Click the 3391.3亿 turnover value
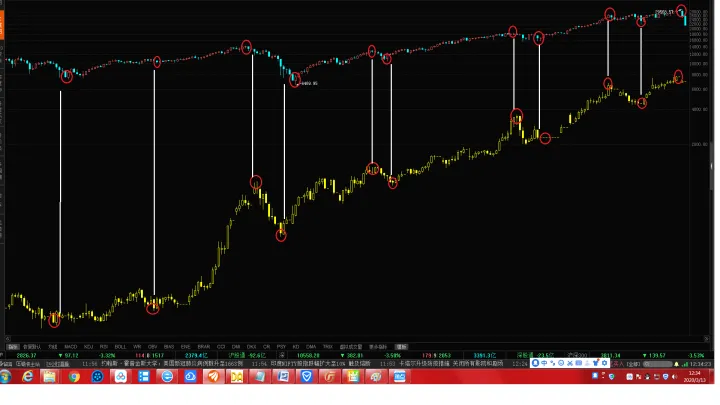720x405 pixels. tap(484, 355)
